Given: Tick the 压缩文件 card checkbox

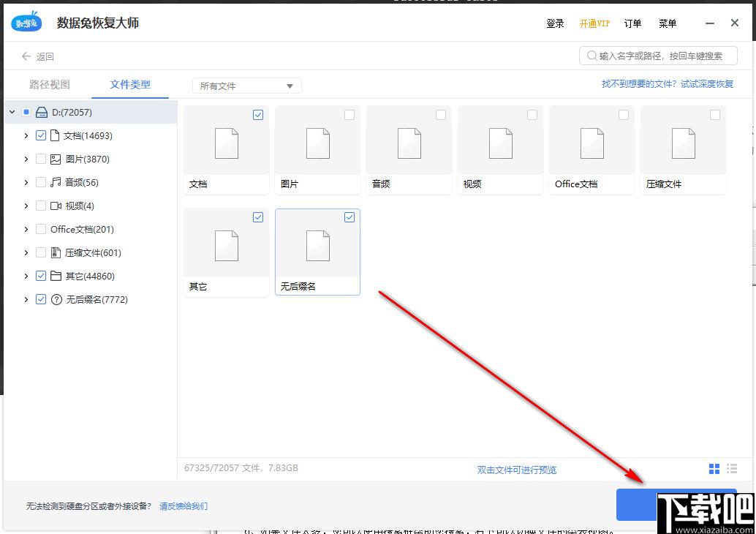Looking at the screenshot, I should 715,115.
